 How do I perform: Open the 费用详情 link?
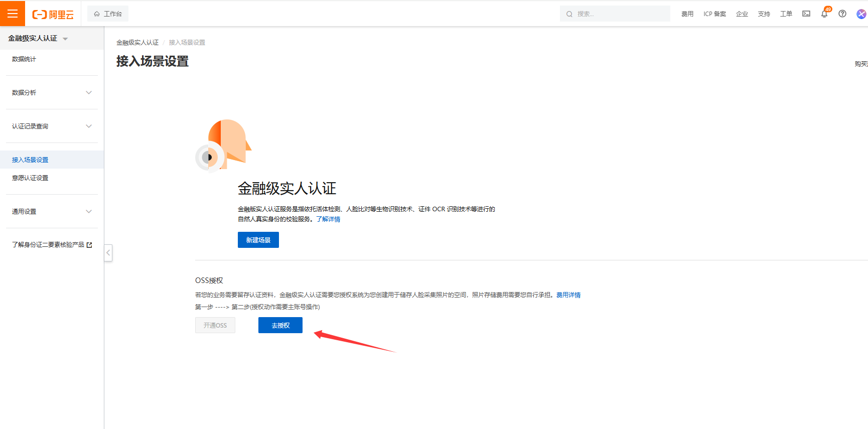[x=568, y=295]
